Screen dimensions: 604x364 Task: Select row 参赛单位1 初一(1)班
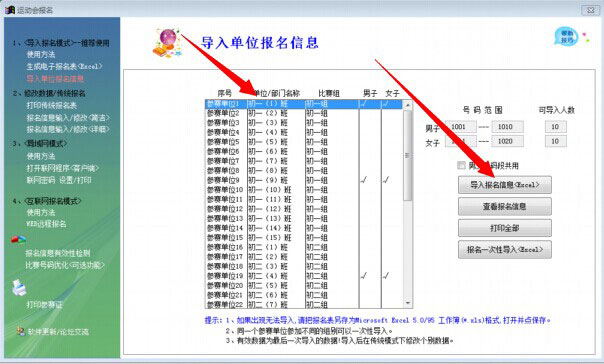(x=304, y=104)
